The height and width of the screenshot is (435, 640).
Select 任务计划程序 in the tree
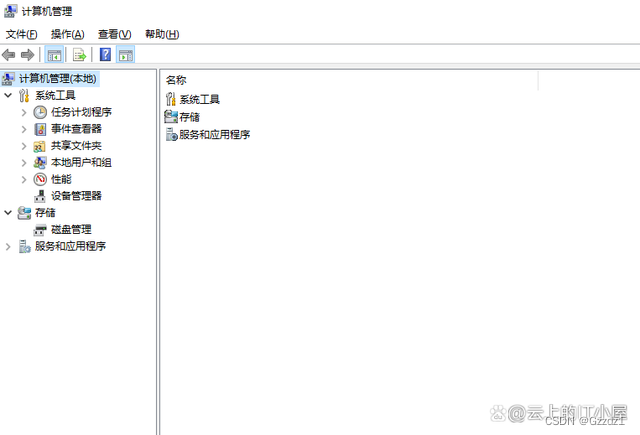click(81, 112)
